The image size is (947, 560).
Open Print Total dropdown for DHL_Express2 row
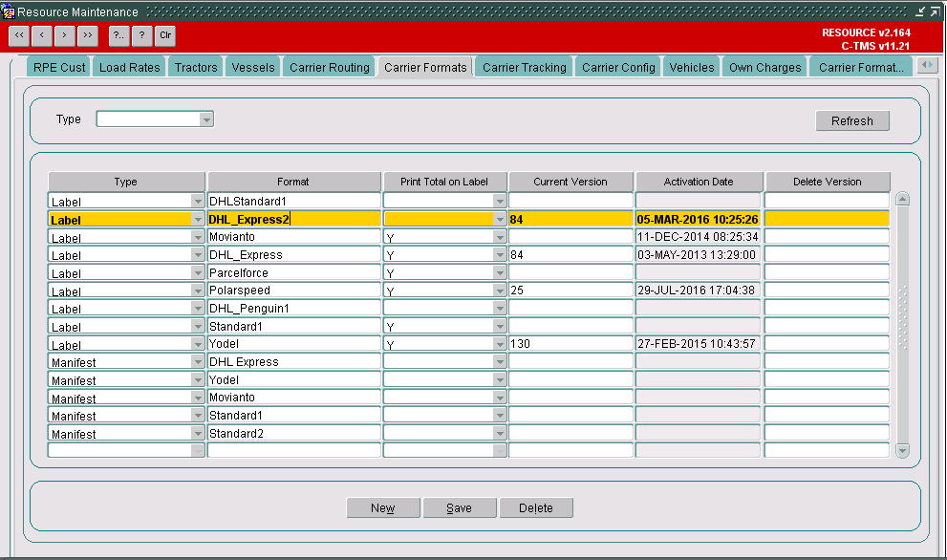[x=500, y=219]
